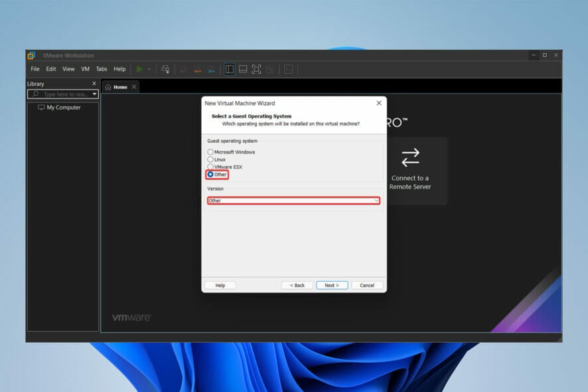The width and height of the screenshot is (588, 392).
Task: Click the Connect to a Remote Server icon
Action: click(x=410, y=157)
